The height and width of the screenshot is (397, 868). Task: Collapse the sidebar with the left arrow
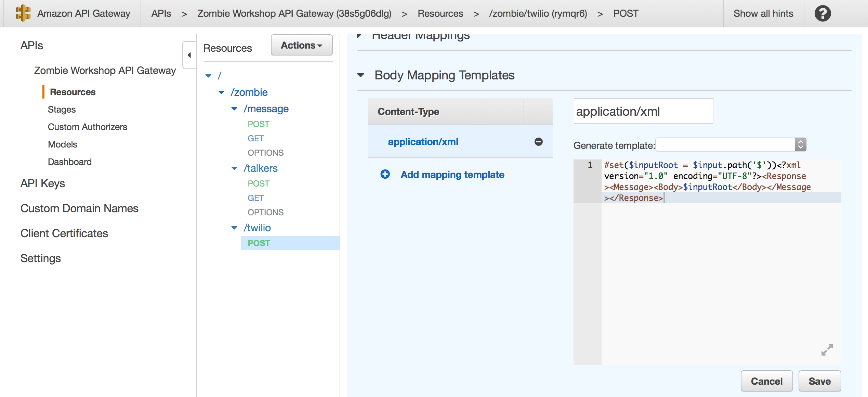189,55
